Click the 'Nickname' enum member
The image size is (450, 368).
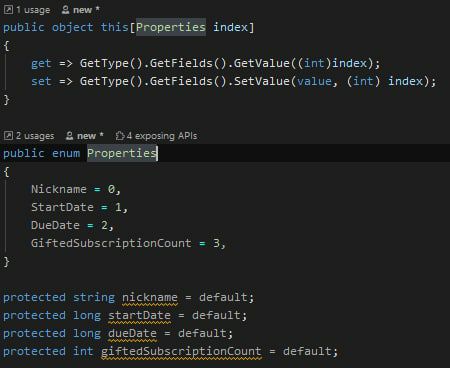59,189
